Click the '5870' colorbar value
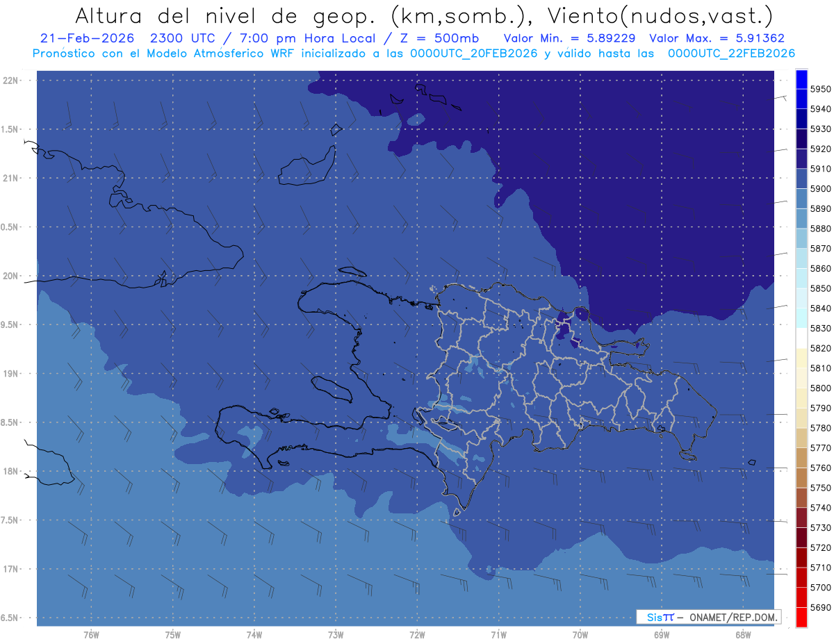The image size is (834, 644). point(820,248)
